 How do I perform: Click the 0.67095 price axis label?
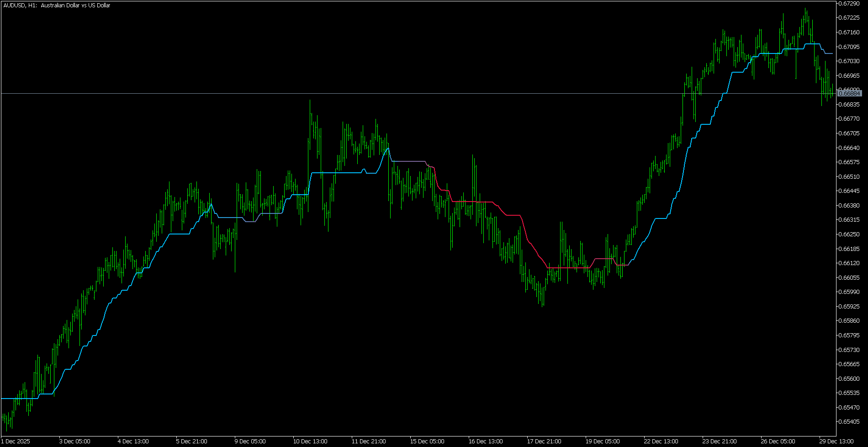click(850, 47)
